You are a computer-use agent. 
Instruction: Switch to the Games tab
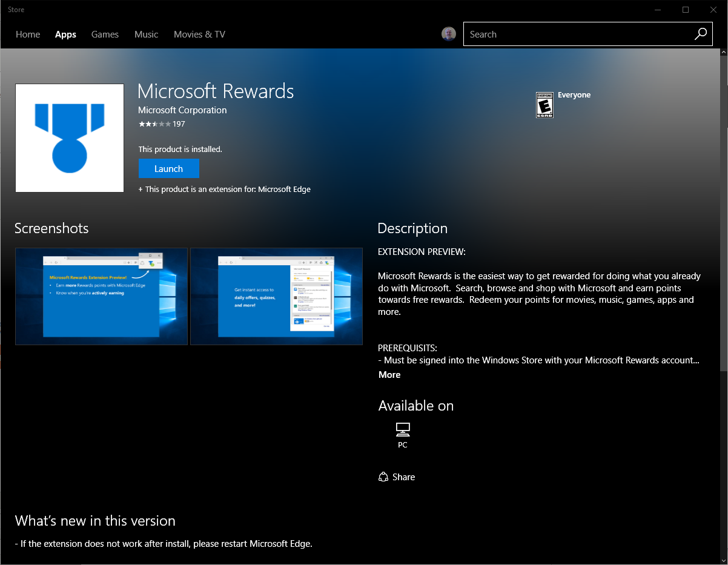click(105, 35)
